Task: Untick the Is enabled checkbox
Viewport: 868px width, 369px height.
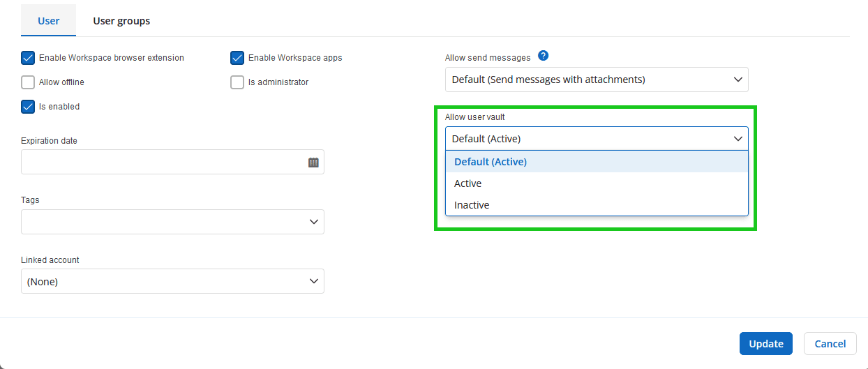Action: (28, 107)
